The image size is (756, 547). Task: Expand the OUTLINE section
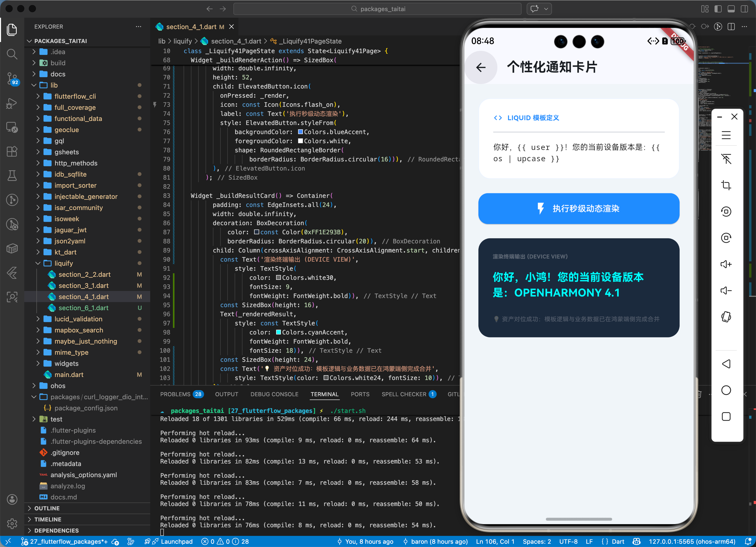pyautogui.click(x=47, y=508)
